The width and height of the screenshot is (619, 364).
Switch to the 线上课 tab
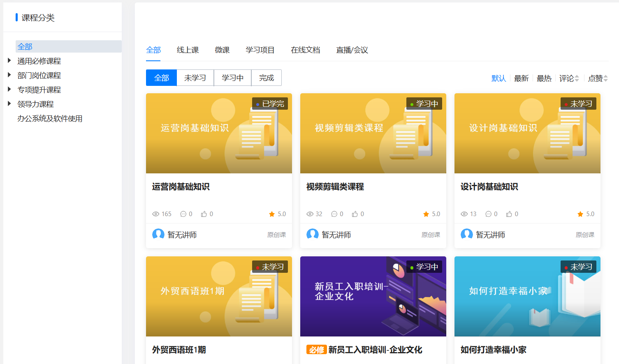[x=188, y=50]
